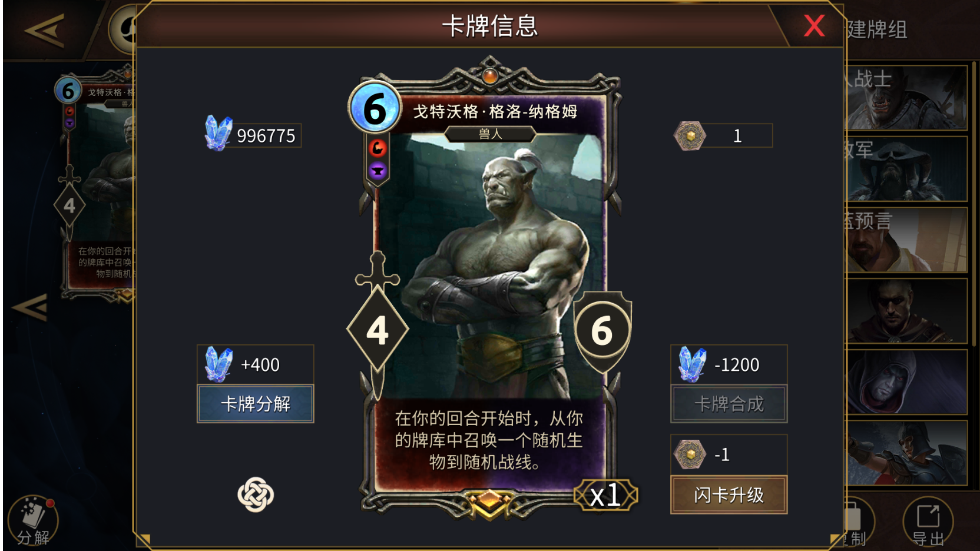Click the x1 card count badge
Screen dimensions: 980x551
coord(605,495)
